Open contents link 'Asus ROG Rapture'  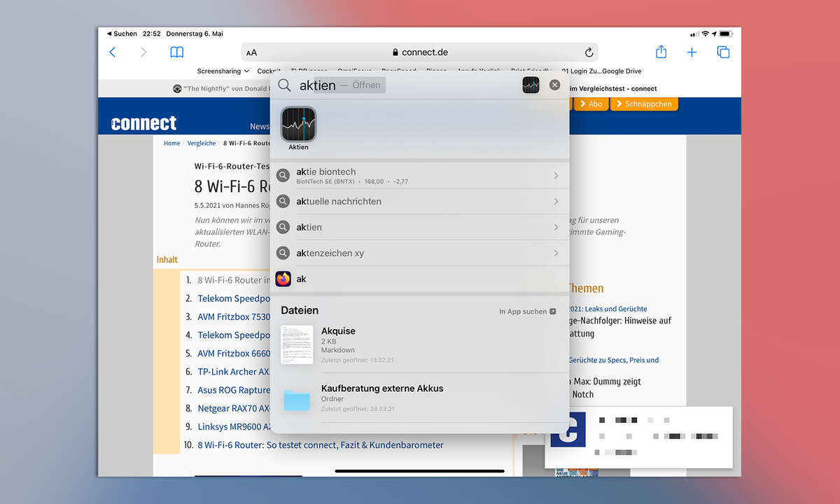coord(234,390)
